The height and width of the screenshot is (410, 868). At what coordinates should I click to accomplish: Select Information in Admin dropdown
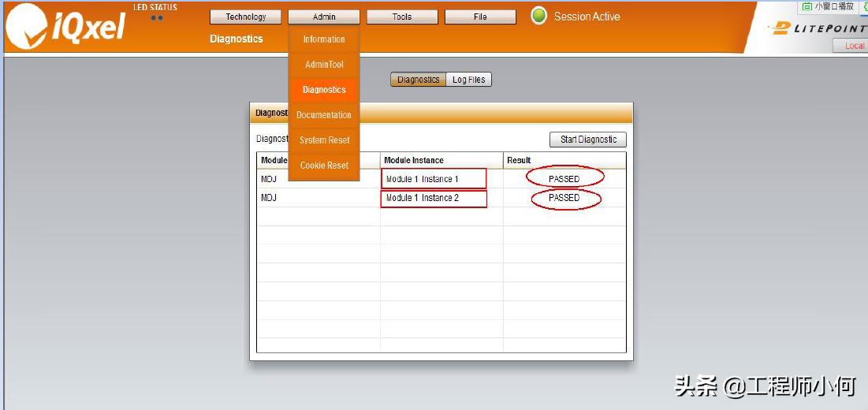324,39
